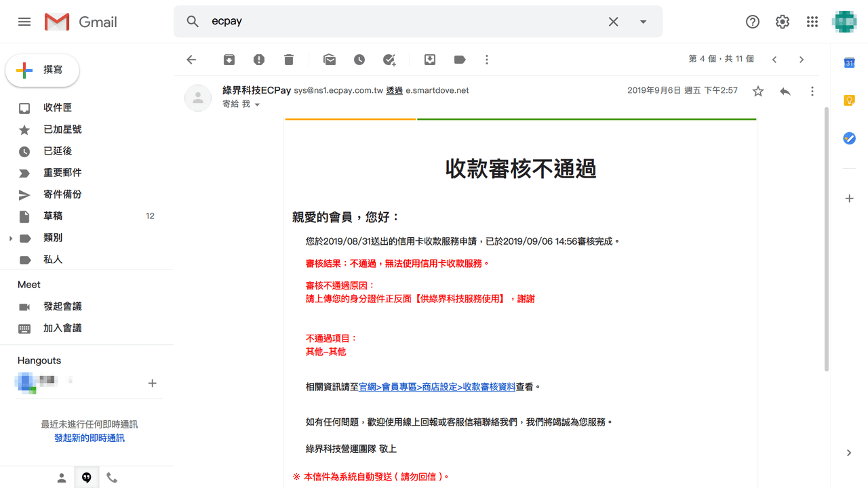Image resolution: width=868 pixels, height=488 pixels.
Task: Open Google Calendar in the side panel
Action: pyautogui.click(x=849, y=62)
